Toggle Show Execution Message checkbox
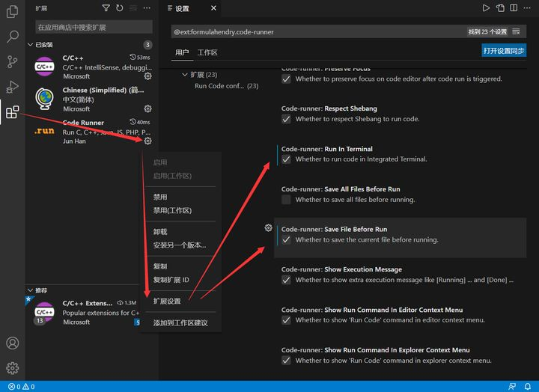 (286, 280)
